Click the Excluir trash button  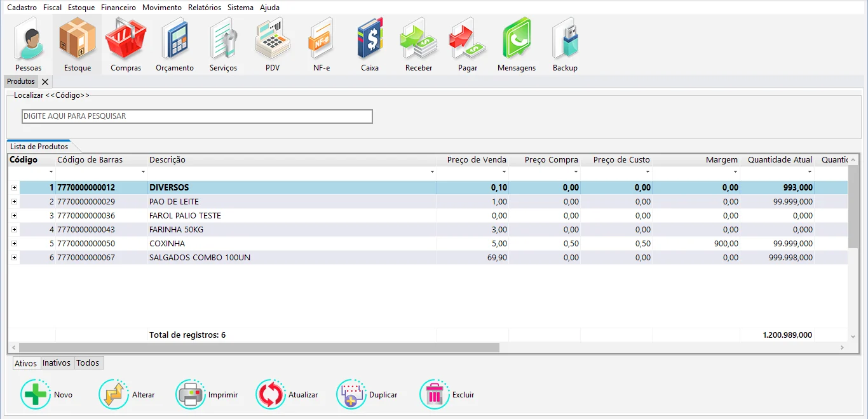(x=447, y=395)
